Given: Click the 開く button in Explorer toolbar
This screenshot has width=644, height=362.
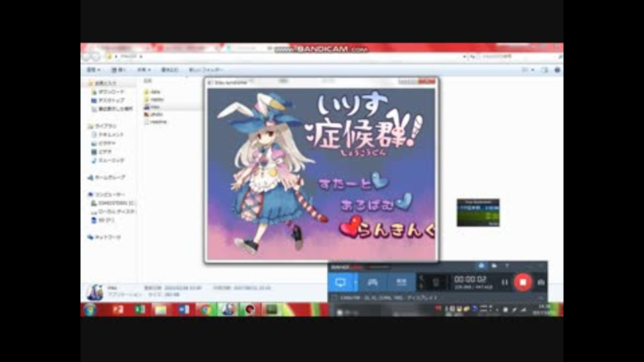Looking at the screenshot, I should [x=118, y=70].
